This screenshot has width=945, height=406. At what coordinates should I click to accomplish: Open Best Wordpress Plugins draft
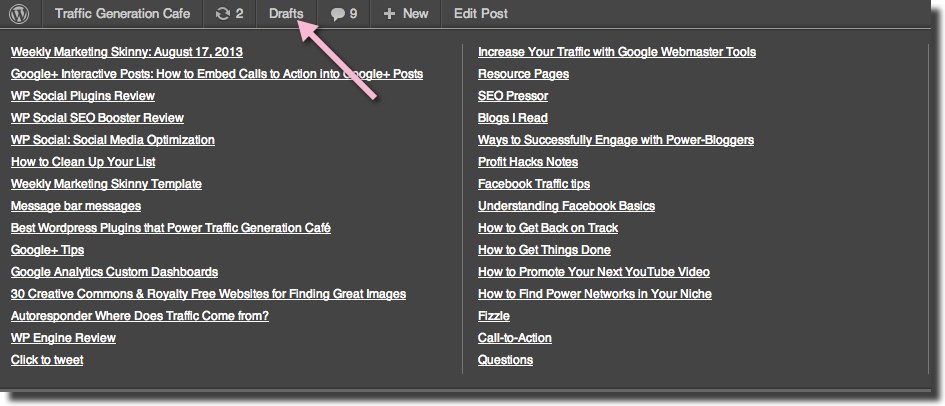[x=171, y=228]
